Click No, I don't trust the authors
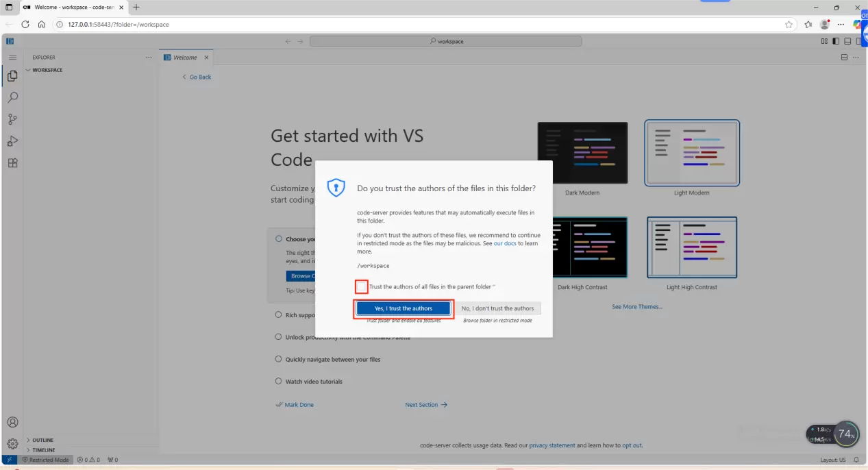This screenshot has height=470, width=868. (497, 308)
